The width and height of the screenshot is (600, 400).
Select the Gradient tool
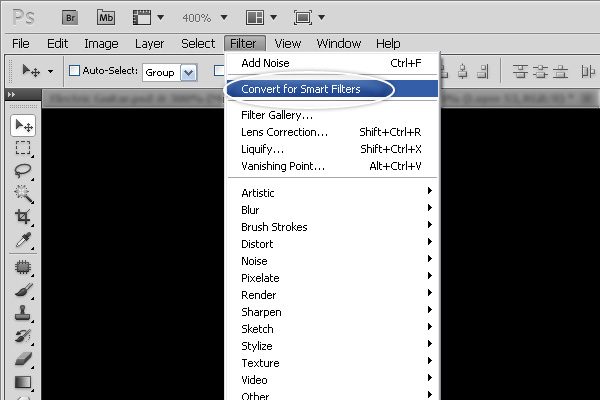pyautogui.click(x=23, y=382)
